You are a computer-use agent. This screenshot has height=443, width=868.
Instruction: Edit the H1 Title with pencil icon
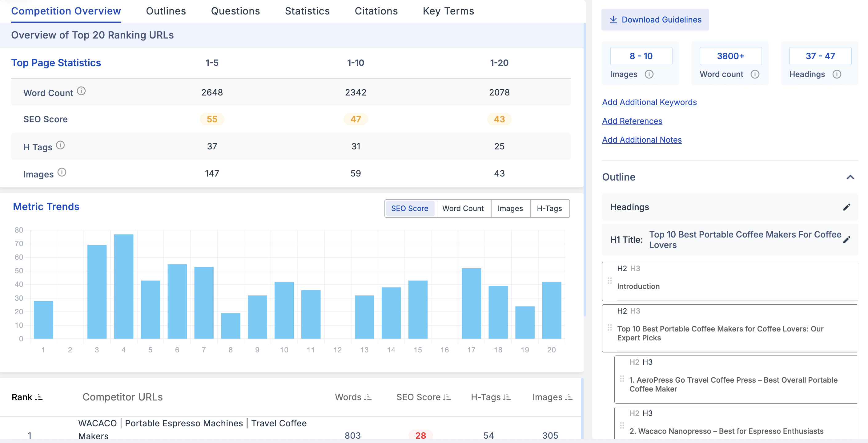click(x=846, y=240)
